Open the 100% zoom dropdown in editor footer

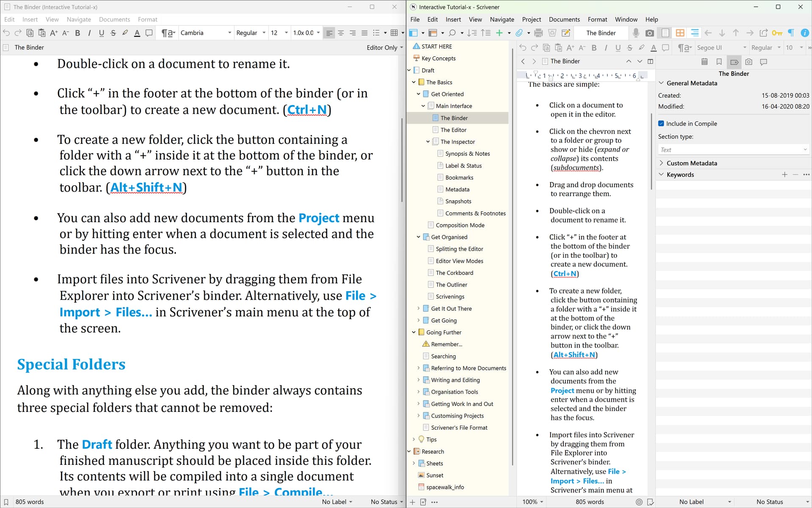(x=532, y=502)
